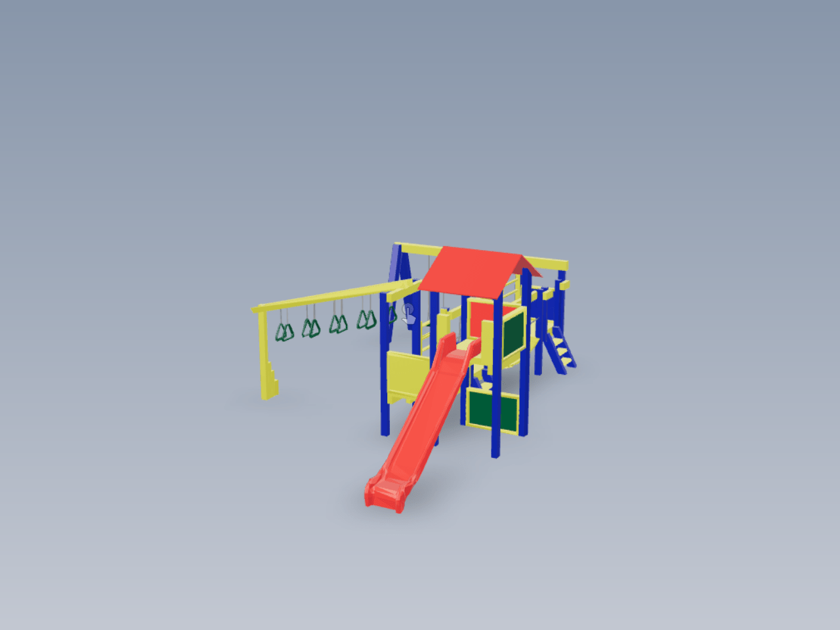This screenshot has height=630, width=840.
Task: Select the lower green chalkboard panel
Action: [492, 410]
